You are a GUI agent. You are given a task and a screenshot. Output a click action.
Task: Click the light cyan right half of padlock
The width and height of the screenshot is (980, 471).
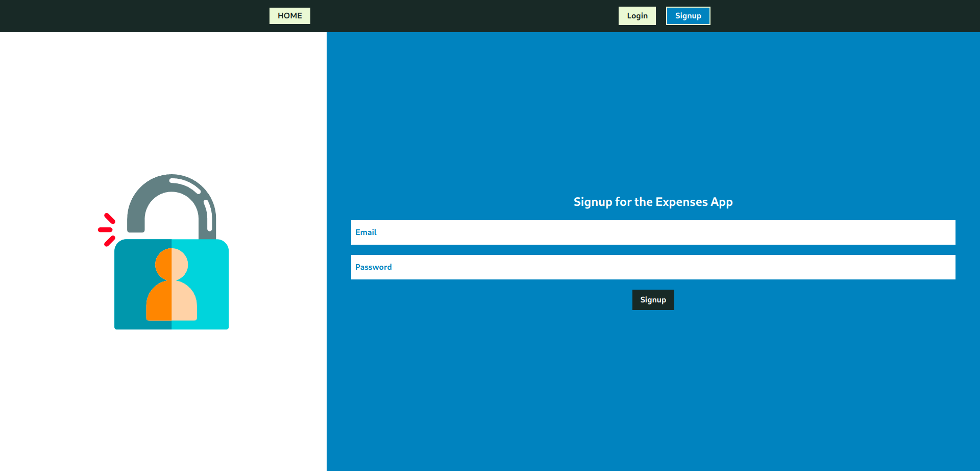click(x=212, y=286)
